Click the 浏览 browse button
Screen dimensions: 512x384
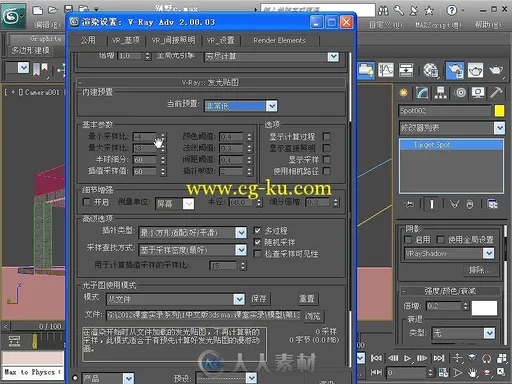pyautogui.click(x=313, y=316)
